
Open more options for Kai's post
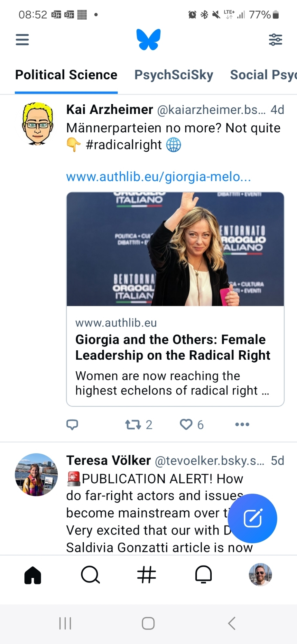pyautogui.click(x=242, y=425)
